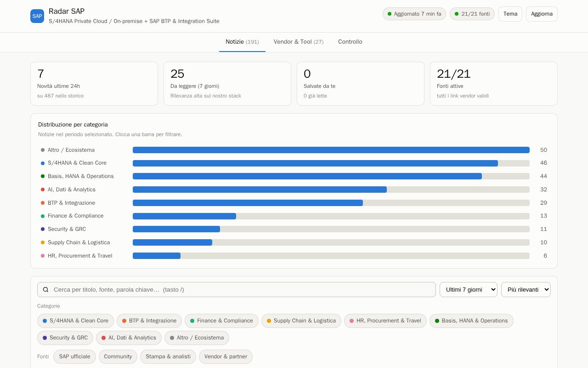Viewport: 588px width, 368px height.
Task: Select the HR, Procurement & Travel filter chip
Action: (x=385, y=321)
